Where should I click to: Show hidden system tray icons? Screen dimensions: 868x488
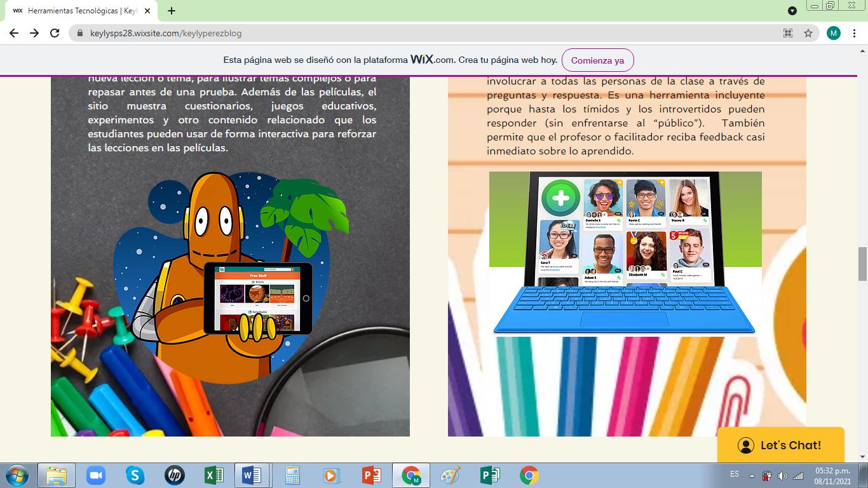click(x=752, y=475)
